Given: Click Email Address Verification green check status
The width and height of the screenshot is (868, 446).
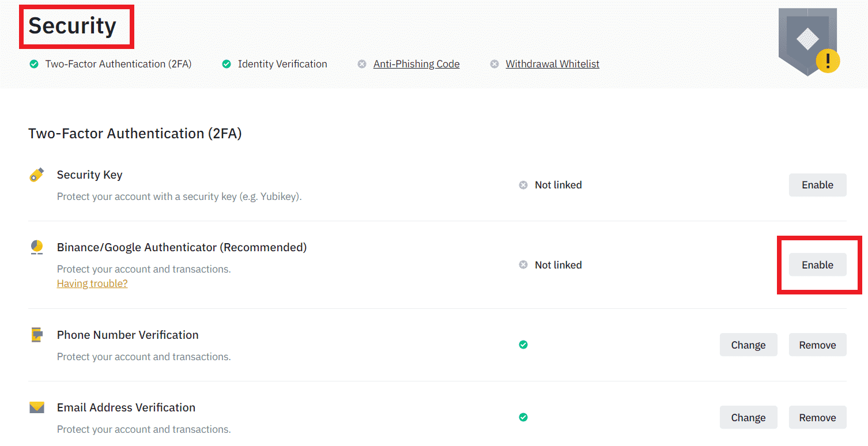Looking at the screenshot, I should pos(523,417).
